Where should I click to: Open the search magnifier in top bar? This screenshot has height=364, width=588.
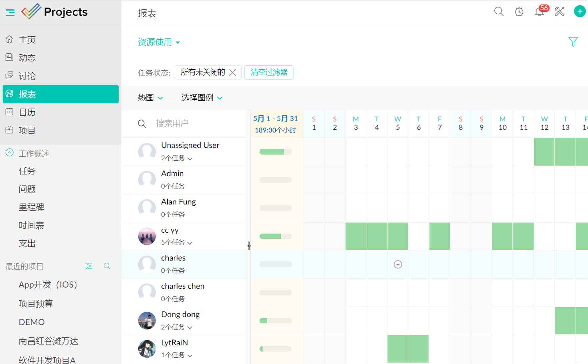click(499, 12)
